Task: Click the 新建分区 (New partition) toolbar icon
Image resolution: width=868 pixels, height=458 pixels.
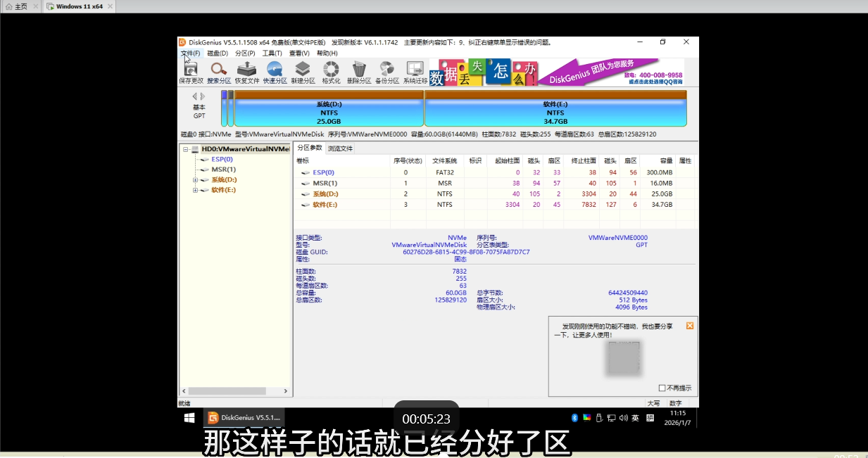Action: [303, 72]
